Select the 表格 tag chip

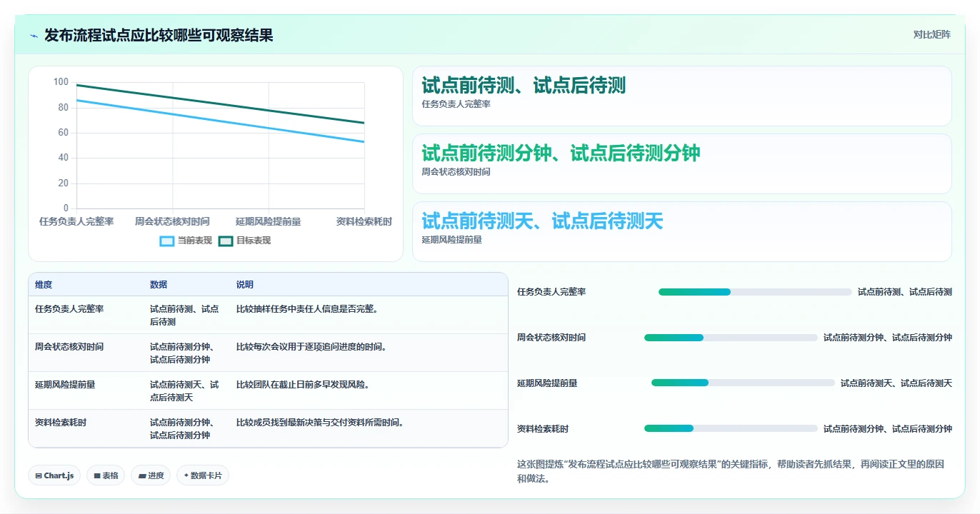click(x=106, y=475)
